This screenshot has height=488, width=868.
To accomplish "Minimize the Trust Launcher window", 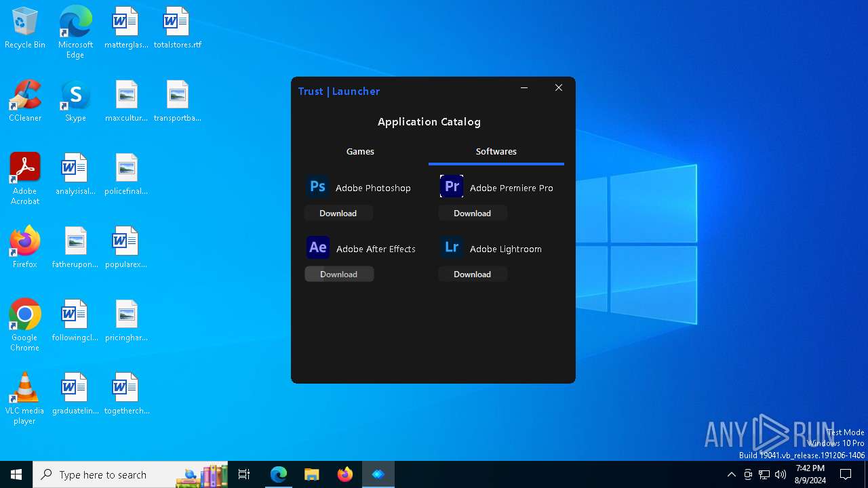I will 524,88.
